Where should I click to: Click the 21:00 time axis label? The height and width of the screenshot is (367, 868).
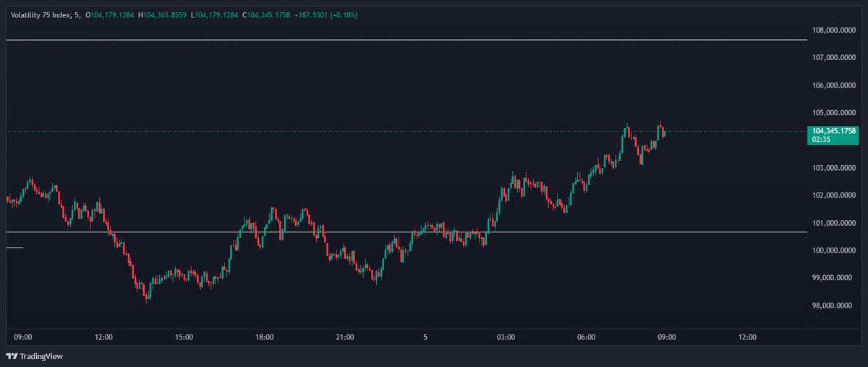[344, 337]
